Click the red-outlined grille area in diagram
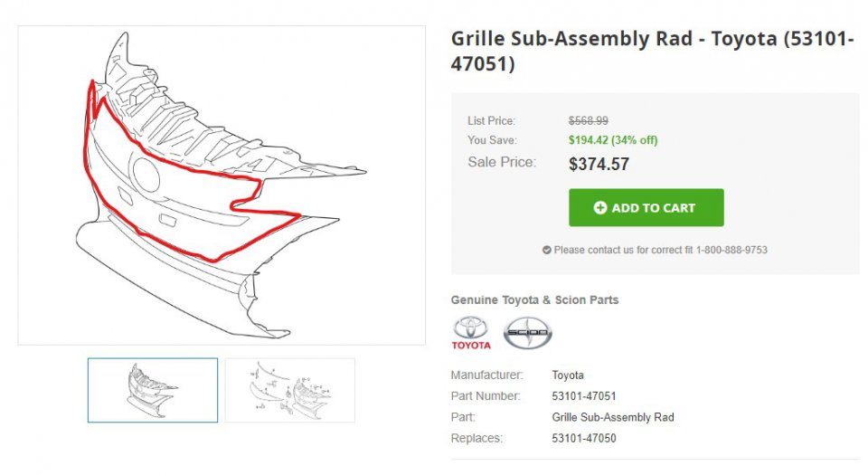 pyautogui.click(x=177, y=188)
